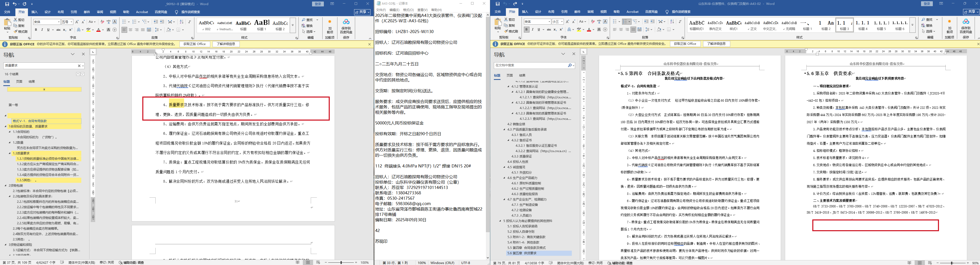Open the 文件 menu in the left Word window
Viewport: 980px width, 265px height.
[x=7, y=12]
